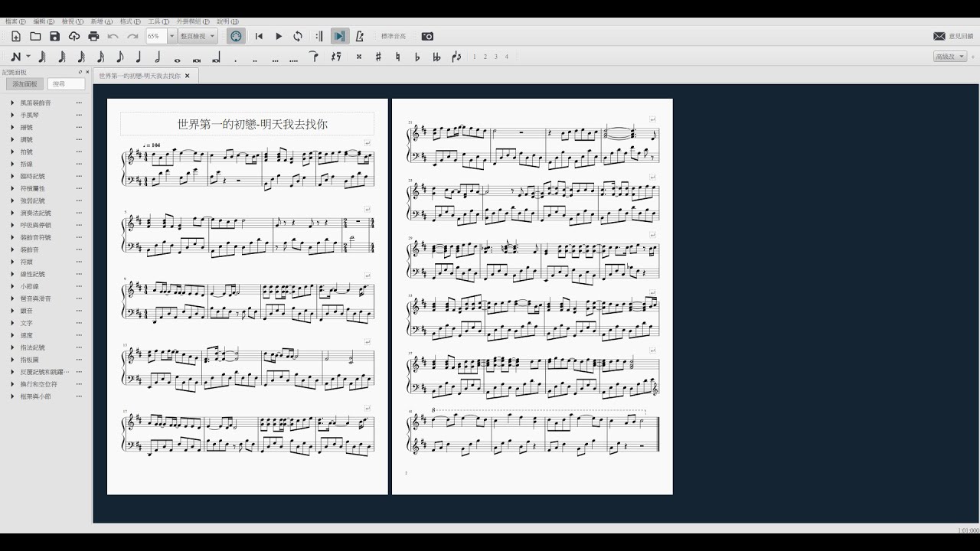Select the longa note duration
Image resolution: width=980 pixels, height=551 pixels.
pyautogui.click(x=216, y=57)
